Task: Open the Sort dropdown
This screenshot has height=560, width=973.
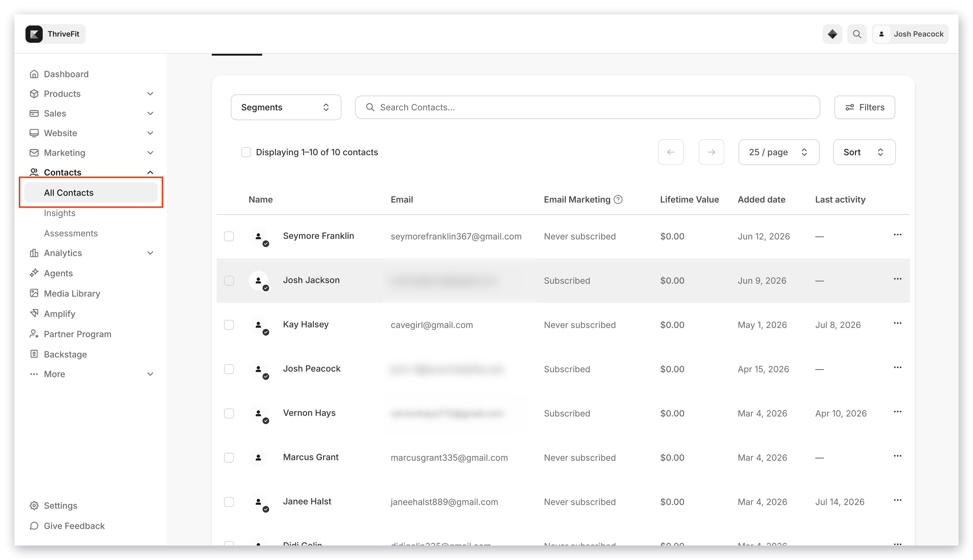Action: click(x=864, y=152)
